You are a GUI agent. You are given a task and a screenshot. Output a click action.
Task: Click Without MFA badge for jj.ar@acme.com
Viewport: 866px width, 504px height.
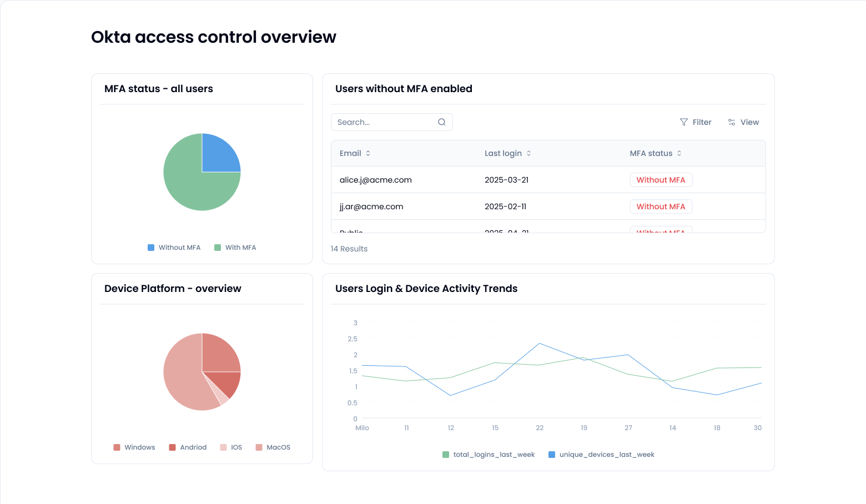tap(661, 206)
